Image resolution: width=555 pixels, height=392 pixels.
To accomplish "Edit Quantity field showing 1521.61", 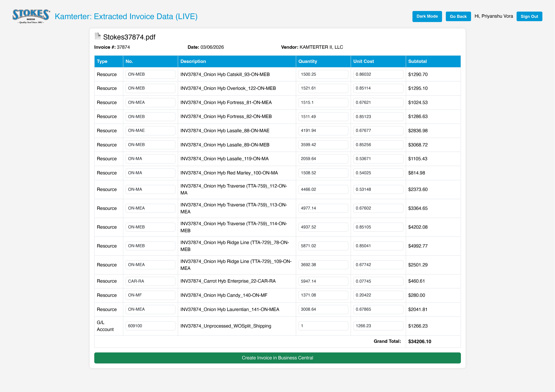I will pyautogui.click(x=323, y=88).
